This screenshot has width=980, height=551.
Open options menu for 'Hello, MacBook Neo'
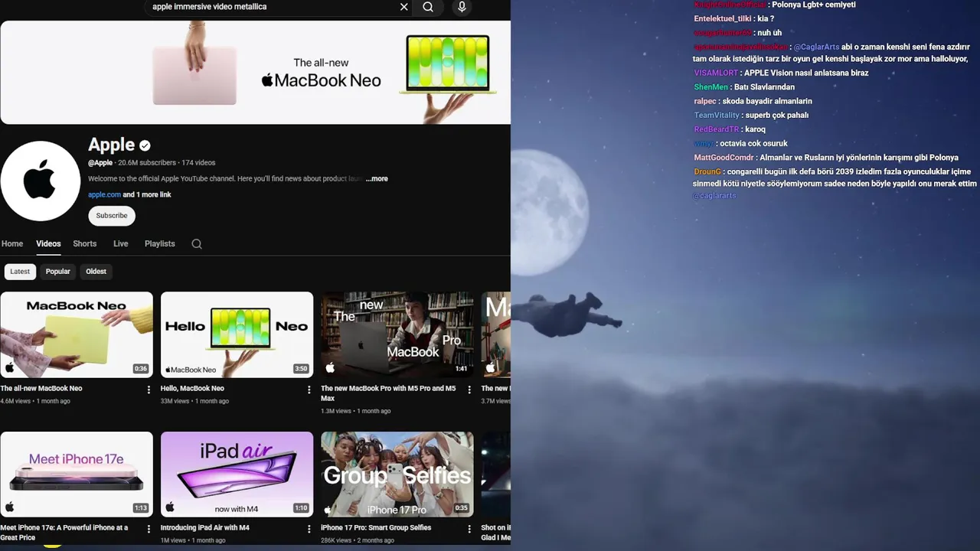pyautogui.click(x=309, y=390)
